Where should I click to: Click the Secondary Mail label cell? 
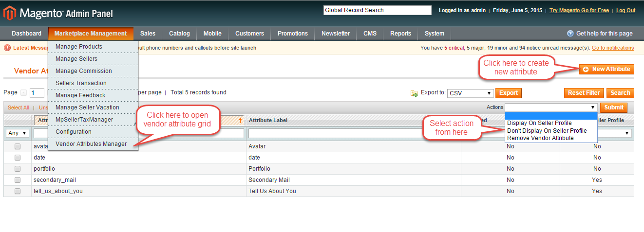[354, 180]
